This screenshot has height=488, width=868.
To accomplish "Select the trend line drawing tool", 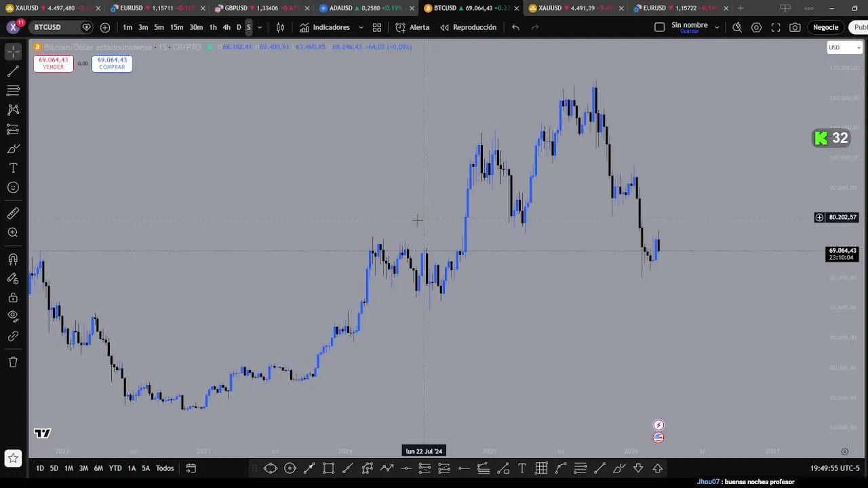I will [13, 71].
